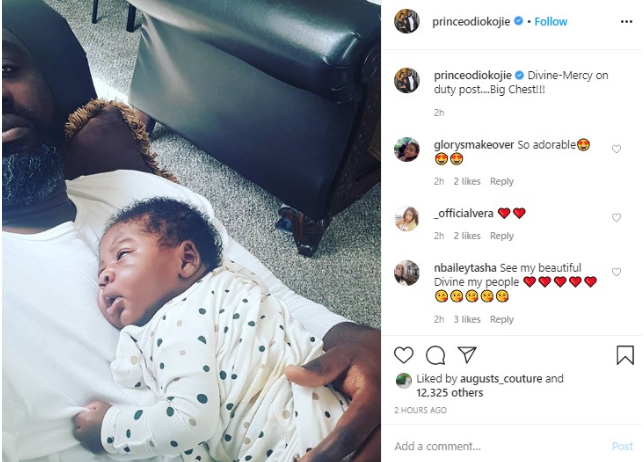This screenshot has height=462, width=644.
Task: Submit the comment with Post
Action: (x=622, y=446)
